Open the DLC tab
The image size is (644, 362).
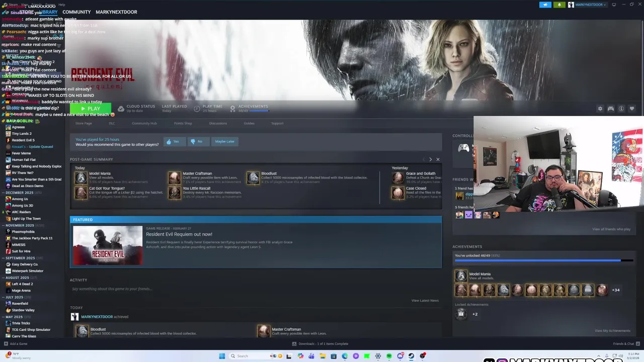click(x=112, y=123)
